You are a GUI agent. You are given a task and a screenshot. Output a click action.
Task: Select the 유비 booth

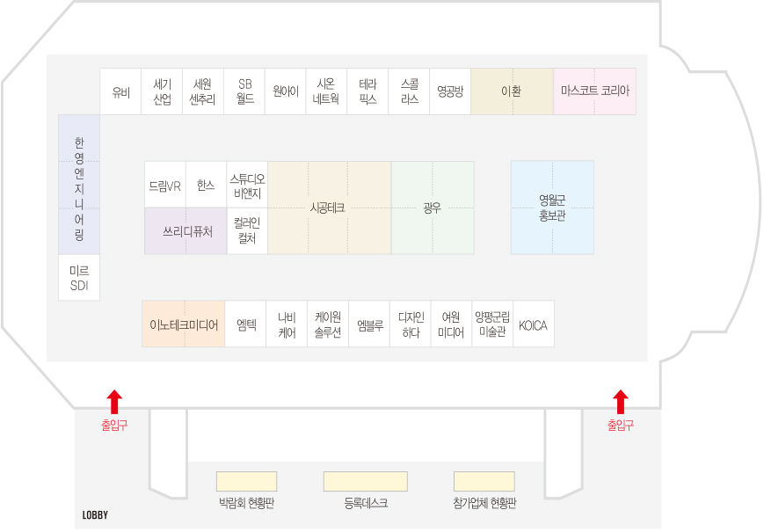click(x=120, y=91)
